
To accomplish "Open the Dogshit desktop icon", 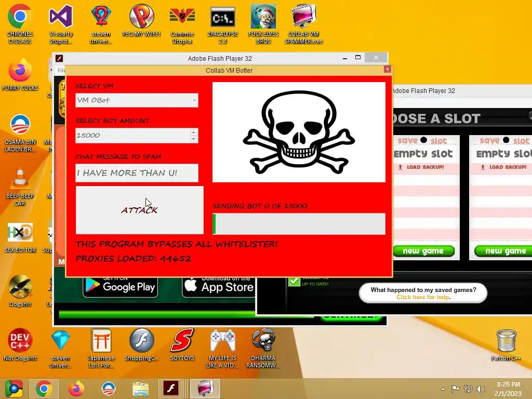I will [20, 291].
